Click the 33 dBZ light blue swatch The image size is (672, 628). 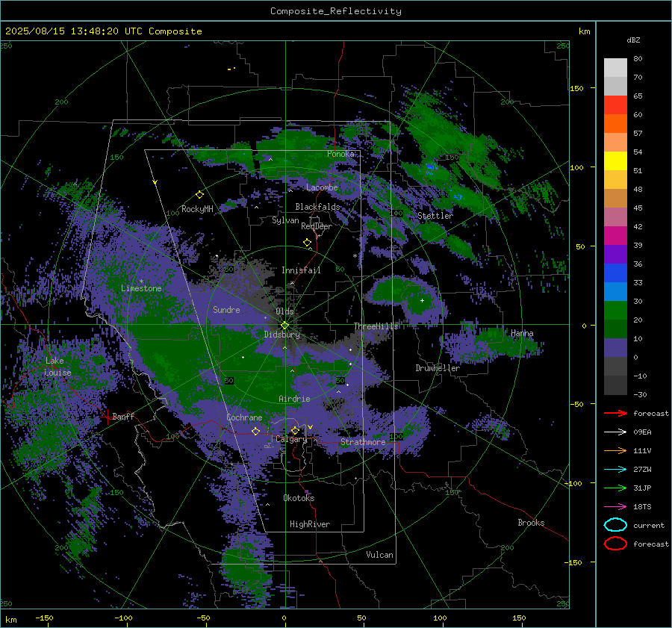click(x=615, y=291)
